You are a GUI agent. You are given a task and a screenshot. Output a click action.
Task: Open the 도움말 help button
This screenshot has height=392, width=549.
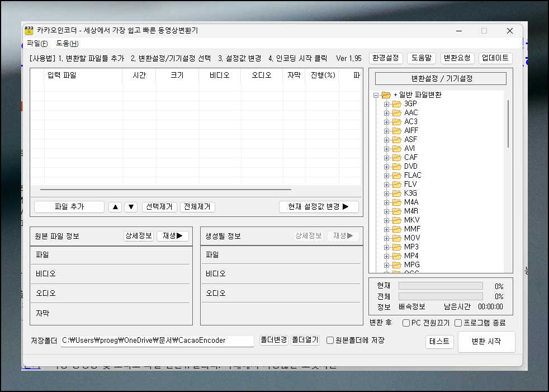pyautogui.click(x=422, y=58)
